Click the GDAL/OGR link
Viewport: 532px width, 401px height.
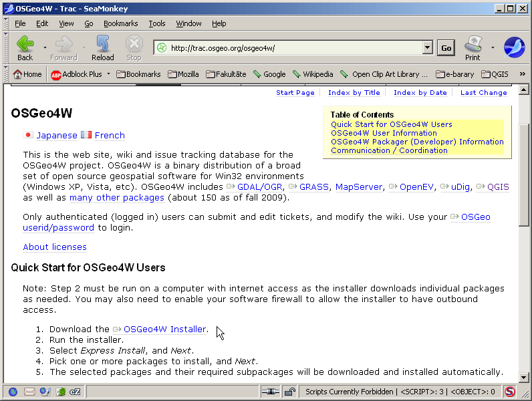[x=259, y=187]
